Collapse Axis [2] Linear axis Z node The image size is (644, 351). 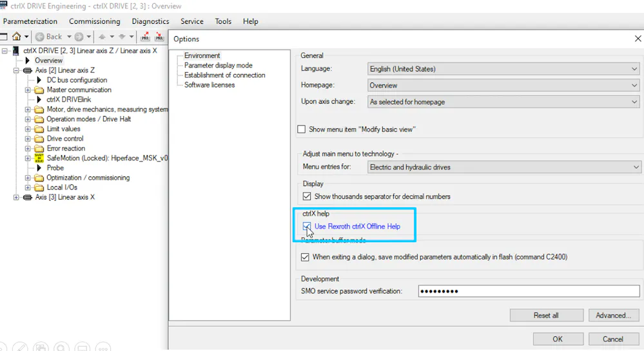16,71
